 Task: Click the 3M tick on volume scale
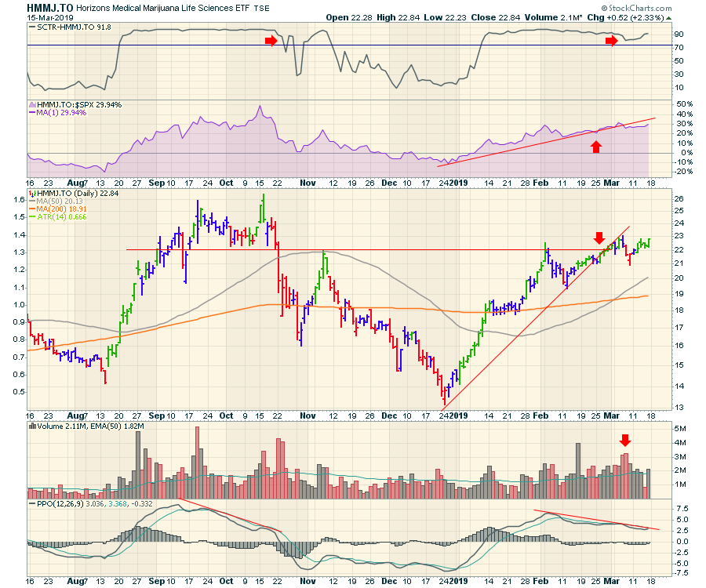click(x=680, y=456)
